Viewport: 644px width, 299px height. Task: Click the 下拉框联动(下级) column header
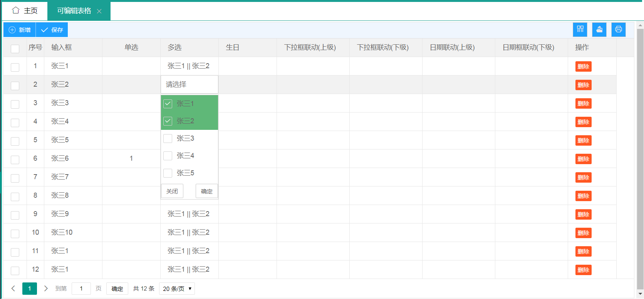pyautogui.click(x=386, y=47)
